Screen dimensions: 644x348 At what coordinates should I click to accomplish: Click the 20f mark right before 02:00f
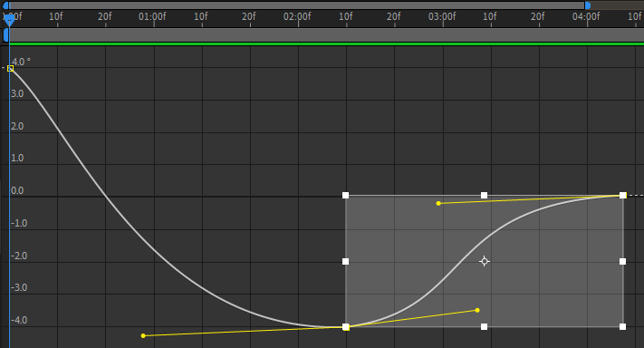point(249,16)
